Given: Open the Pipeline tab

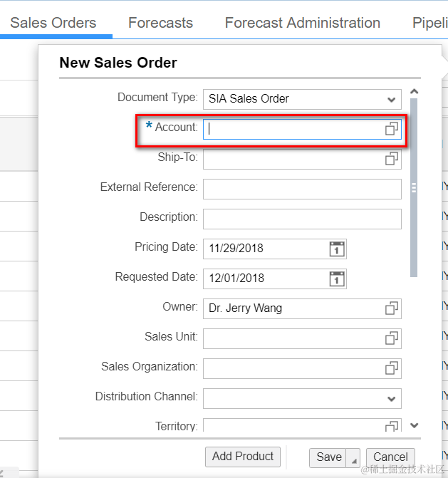Looking at the screenshot, I should coord(429,23).
